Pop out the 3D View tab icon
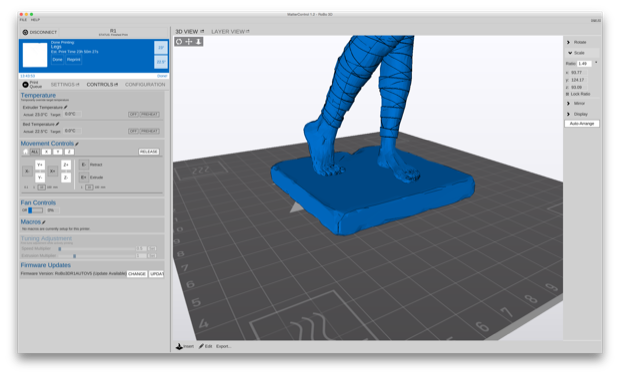 tap(202, 31)
